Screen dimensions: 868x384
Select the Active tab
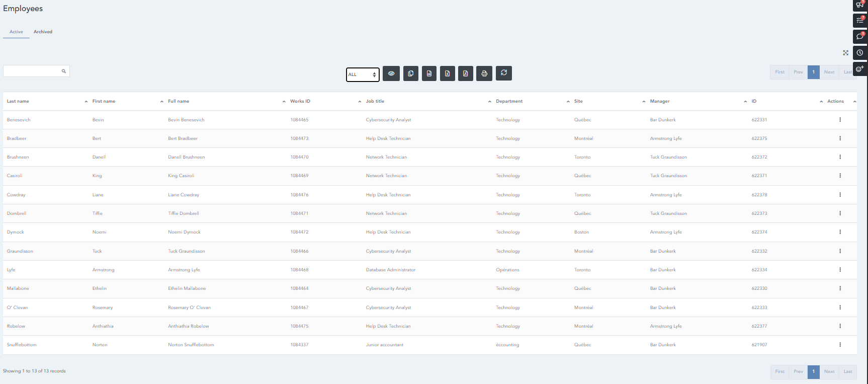tap(16, 32)
